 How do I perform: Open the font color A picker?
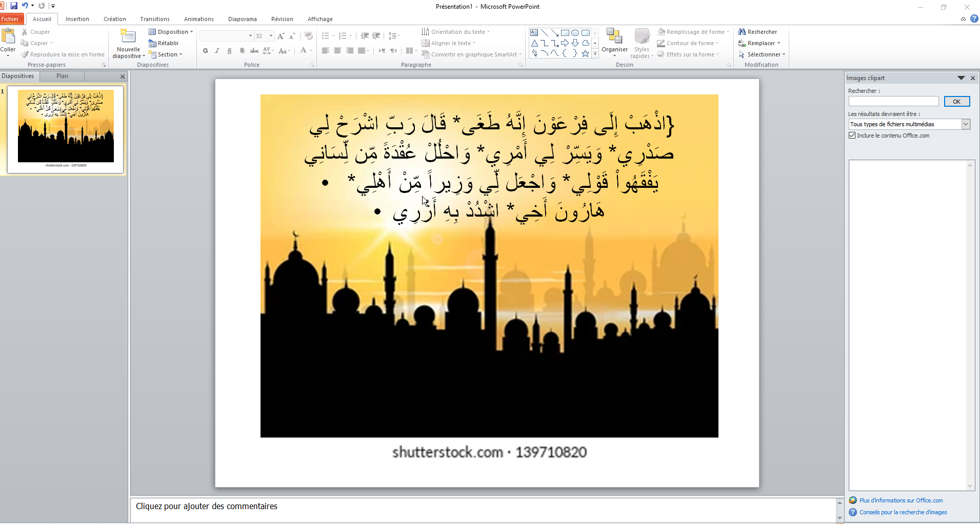(x=304, y=50)
